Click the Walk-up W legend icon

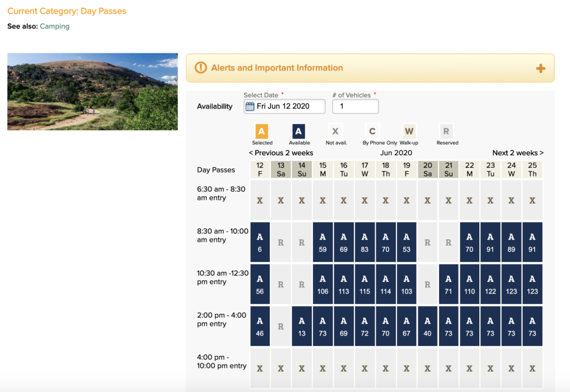pyautogui.click(x=409, y=132)
